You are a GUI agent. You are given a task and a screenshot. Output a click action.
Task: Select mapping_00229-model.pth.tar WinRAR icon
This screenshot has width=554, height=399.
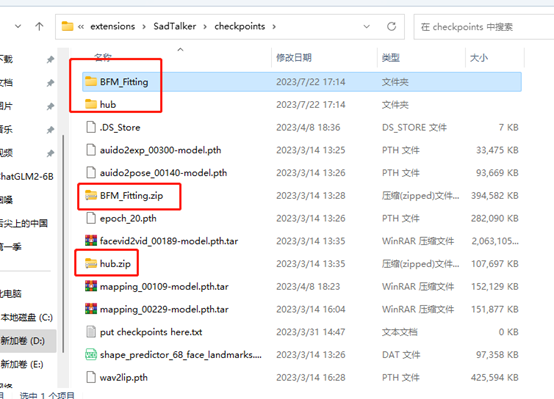point(91,309)
